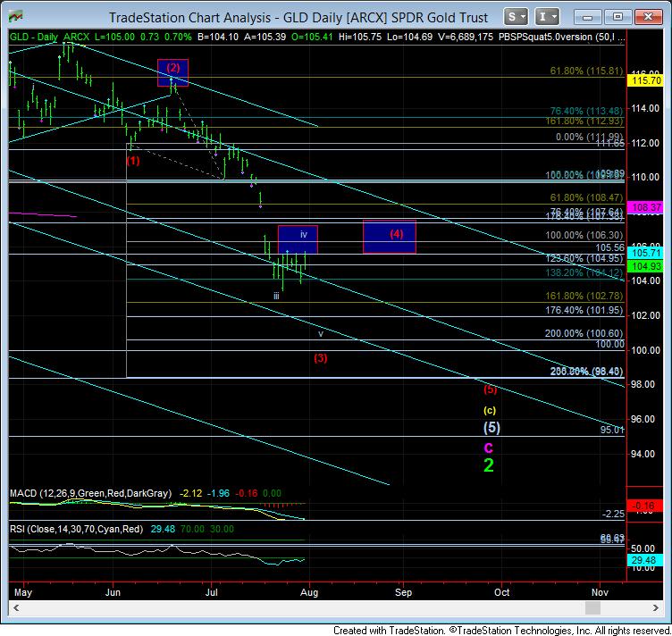Viewport: 672px width, 636px height.
Task: Click the cyan 105.71 price marker
Action: click(x=646, y=253)
